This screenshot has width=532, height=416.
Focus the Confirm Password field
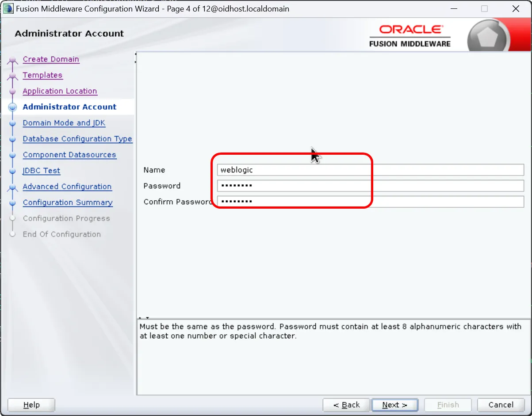pos(371,202)
